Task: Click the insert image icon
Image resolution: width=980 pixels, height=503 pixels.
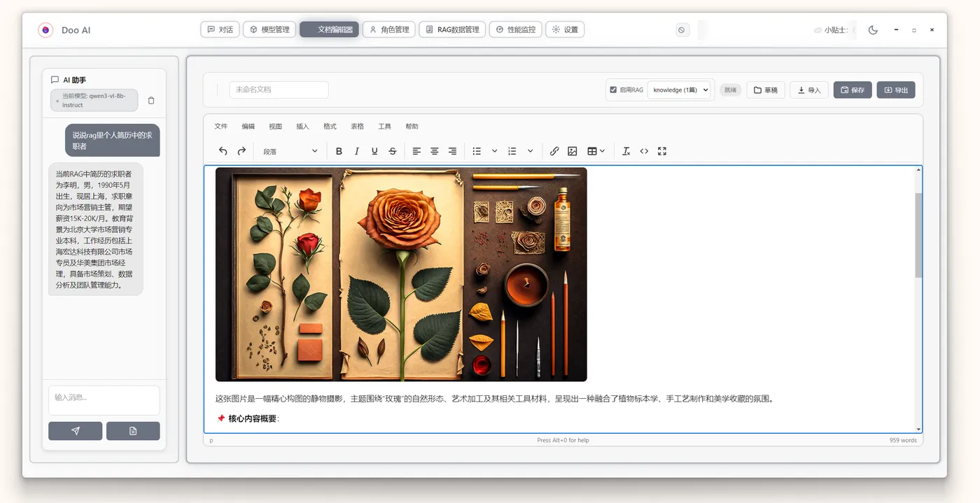Action: click(573, 150)
